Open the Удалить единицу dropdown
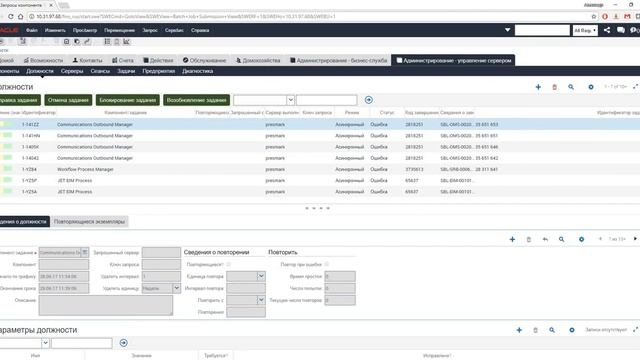 [176, 288]
